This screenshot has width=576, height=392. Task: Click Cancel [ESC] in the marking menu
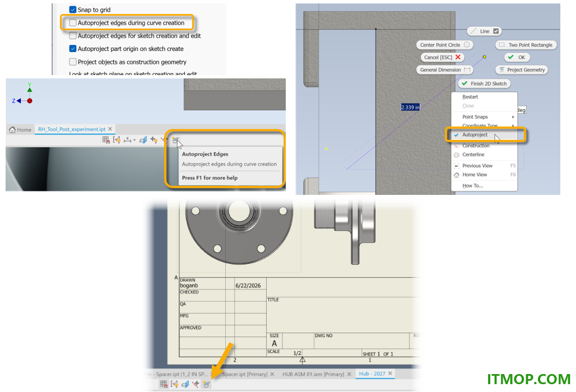(442, 57)
